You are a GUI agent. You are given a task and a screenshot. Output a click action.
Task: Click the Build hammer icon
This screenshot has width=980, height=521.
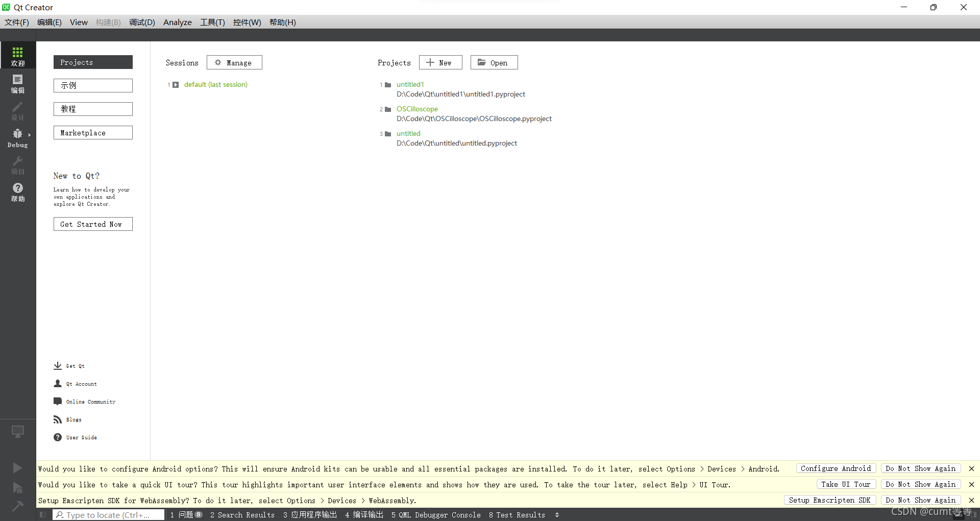[17, 506]
